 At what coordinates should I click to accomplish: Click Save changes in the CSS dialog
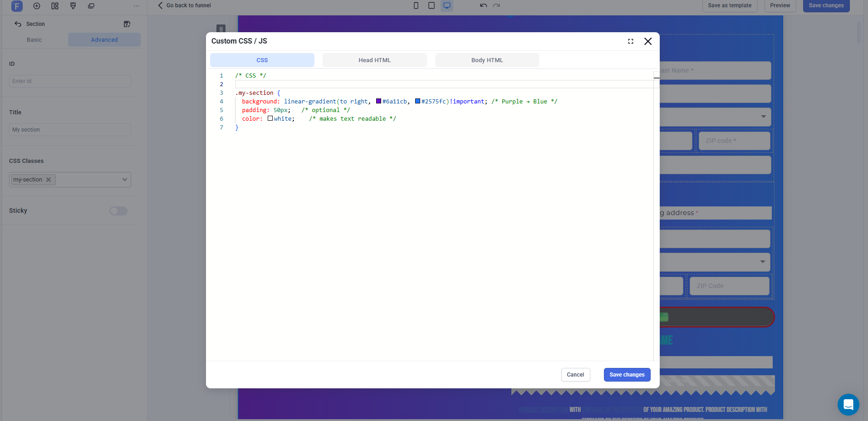(627, 375)
